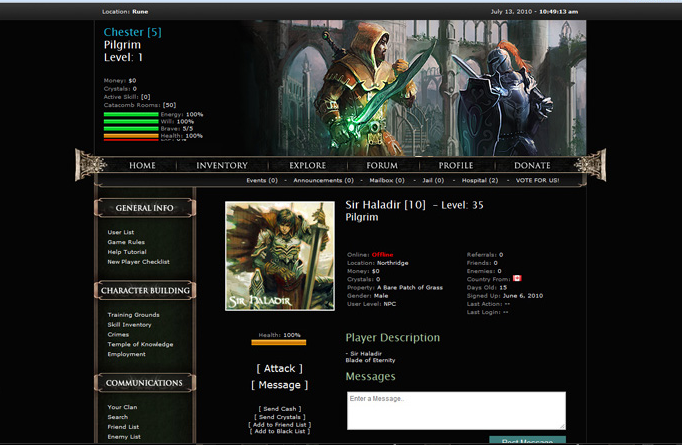This screenshot has width=682, height=445.
Task: Click Northridge location text
Action: [x=392, y=263]
